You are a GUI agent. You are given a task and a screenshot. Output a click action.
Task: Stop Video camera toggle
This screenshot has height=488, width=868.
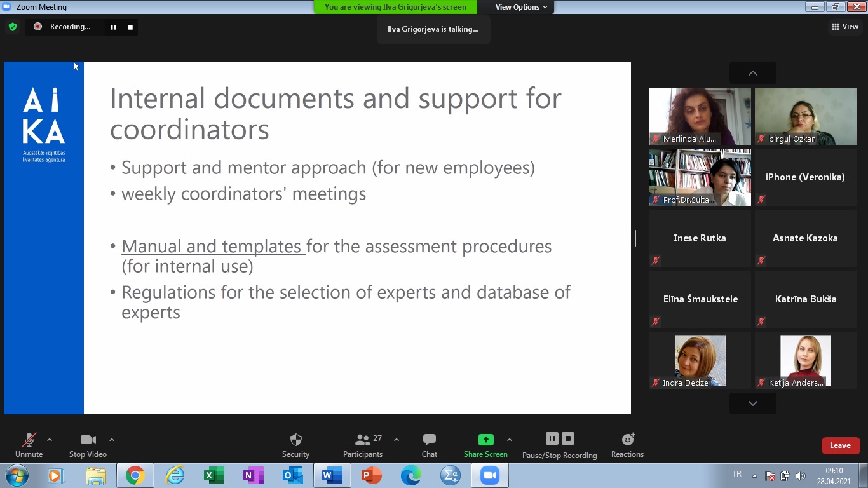click(88, 440)
